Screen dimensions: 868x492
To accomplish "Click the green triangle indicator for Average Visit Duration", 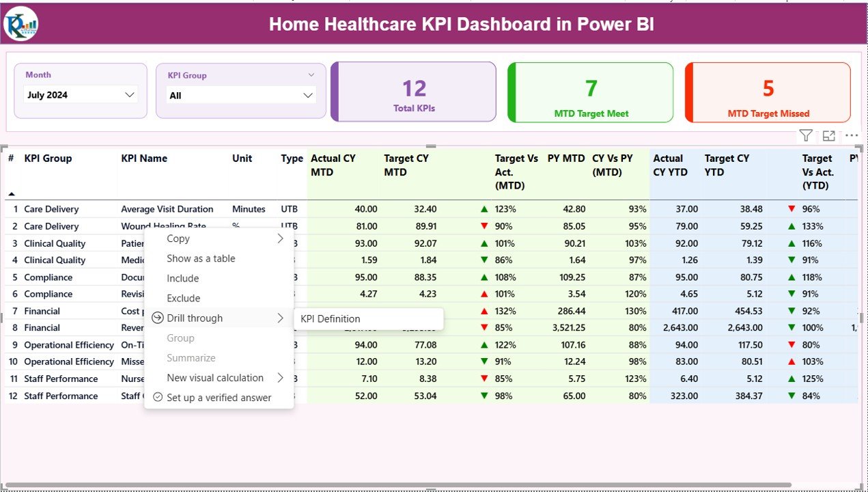I will coord(484,209).
